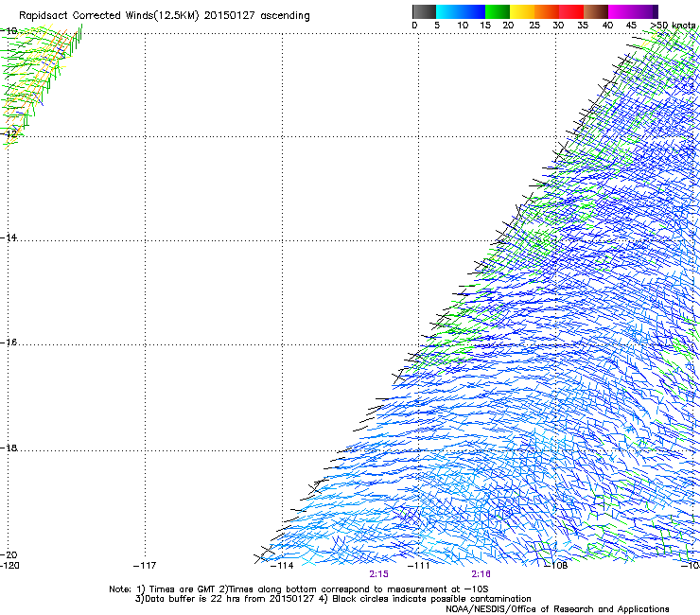Image resolution: width=700 pixels, height=615 pixels.
Task: Click the '25' colorbar scale label
Action: [x=534, y=26]
